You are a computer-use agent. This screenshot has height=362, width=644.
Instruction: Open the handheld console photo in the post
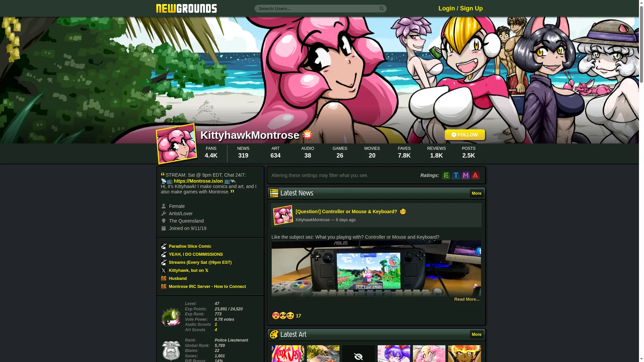tap(376, 268)
